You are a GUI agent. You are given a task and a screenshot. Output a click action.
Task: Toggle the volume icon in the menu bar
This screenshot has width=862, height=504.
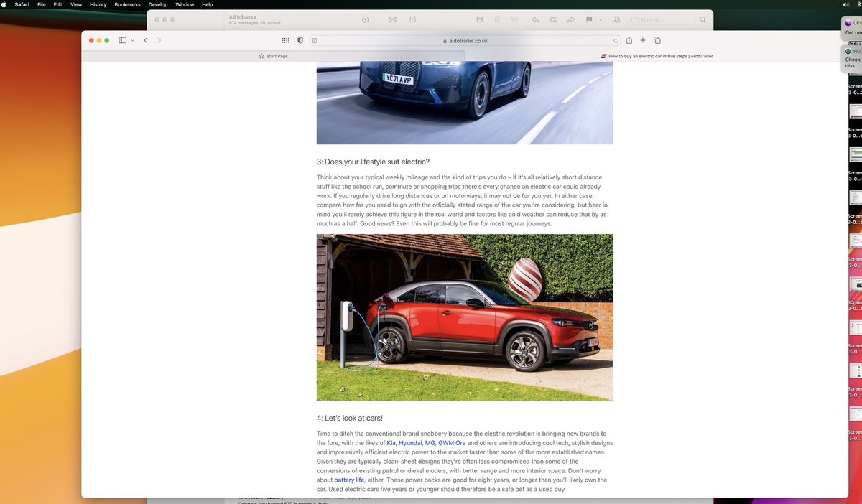845,4
